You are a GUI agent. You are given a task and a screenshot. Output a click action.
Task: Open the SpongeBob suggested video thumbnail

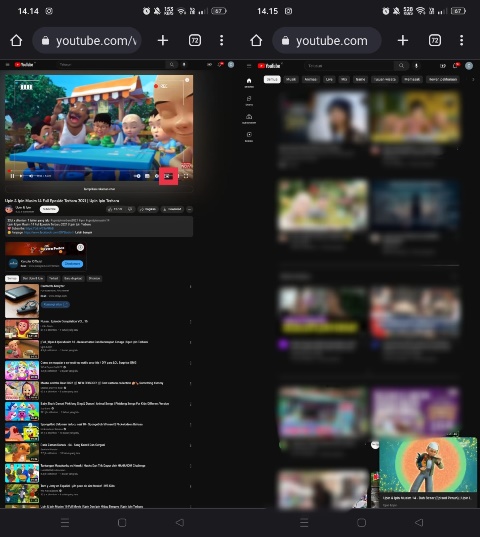(22, 432)
